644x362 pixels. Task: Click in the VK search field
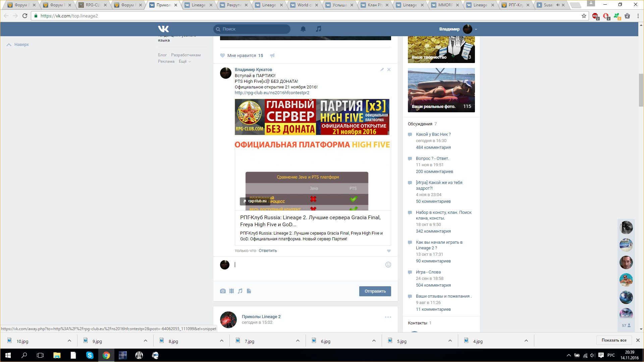[x=252, y=29]
